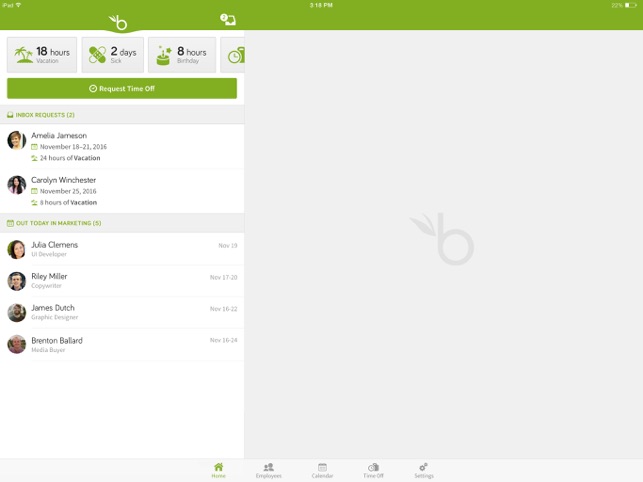Tap Amelia Jameson's profile photo
Viewport: 643px width, 482px height.
17,141
